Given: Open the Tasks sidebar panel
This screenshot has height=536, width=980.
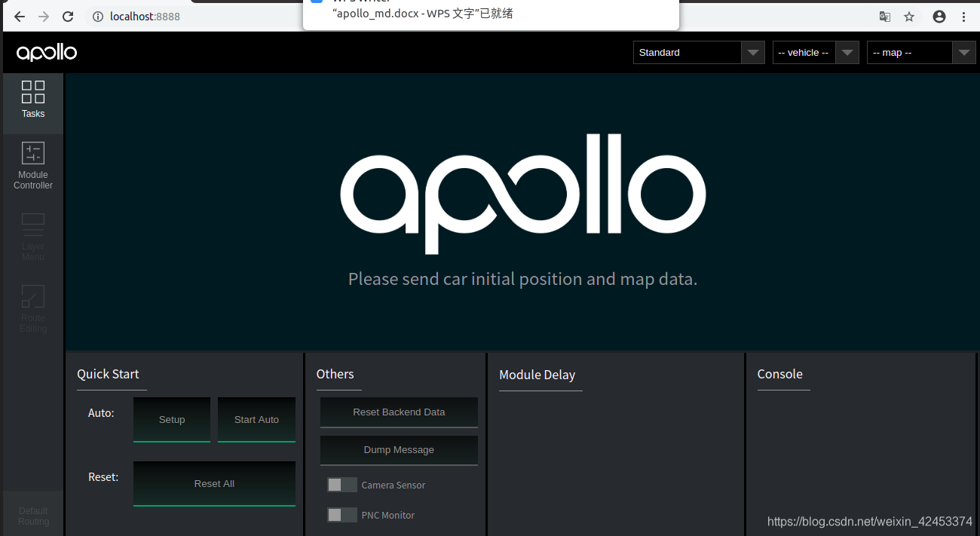Looking at the screenshot, I should coord(33,104).
